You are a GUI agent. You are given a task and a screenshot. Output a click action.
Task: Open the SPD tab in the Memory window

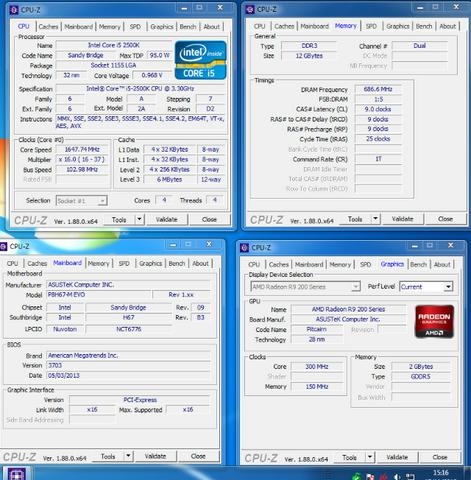[371, 26]
